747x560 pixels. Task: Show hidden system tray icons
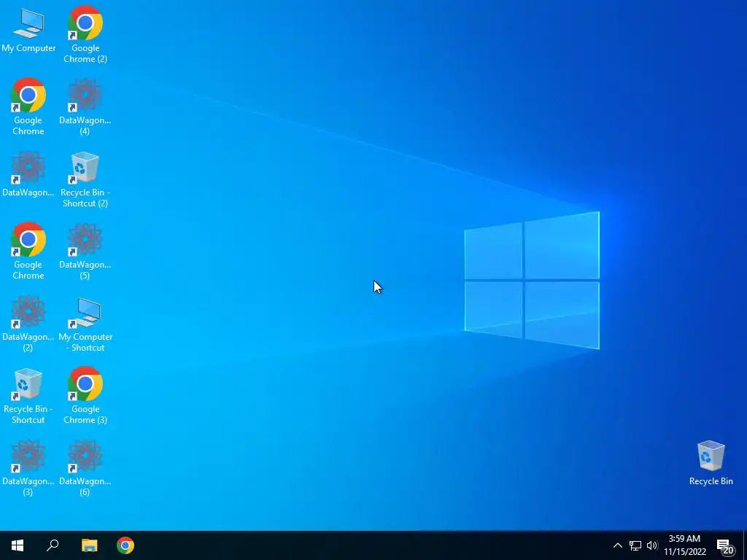tap(617, 545)
